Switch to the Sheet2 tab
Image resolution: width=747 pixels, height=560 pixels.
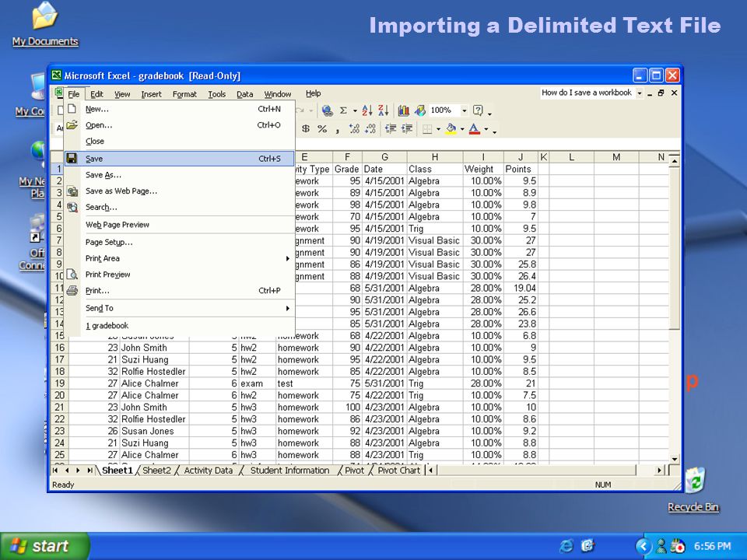pos(156,471)
